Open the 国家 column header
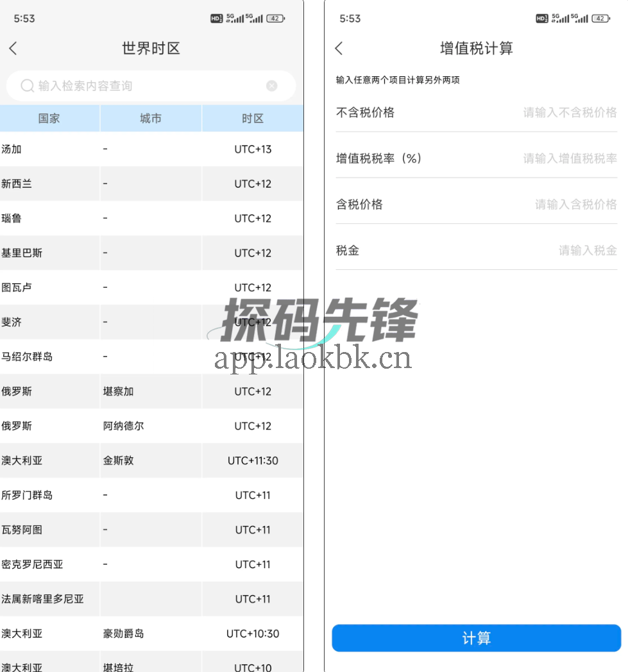The height and width of the screenshot is (672, 628). pos(49,118)
